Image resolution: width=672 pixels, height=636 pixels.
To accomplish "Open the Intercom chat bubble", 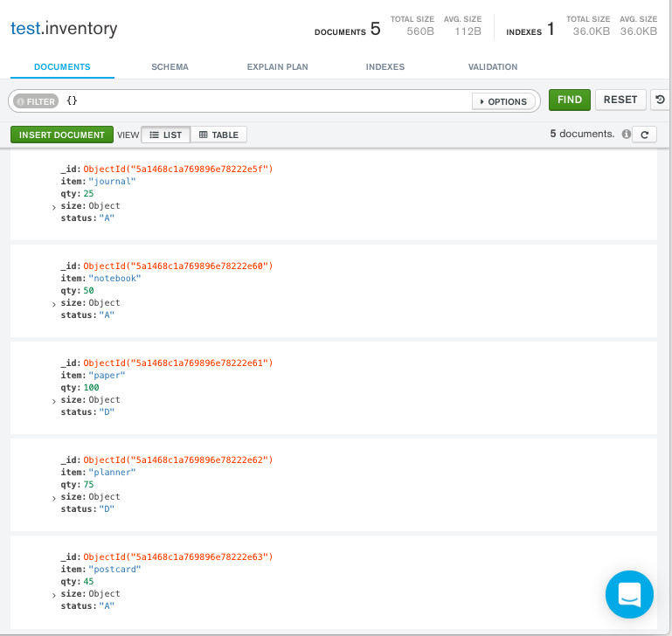I will pos(629,595).
